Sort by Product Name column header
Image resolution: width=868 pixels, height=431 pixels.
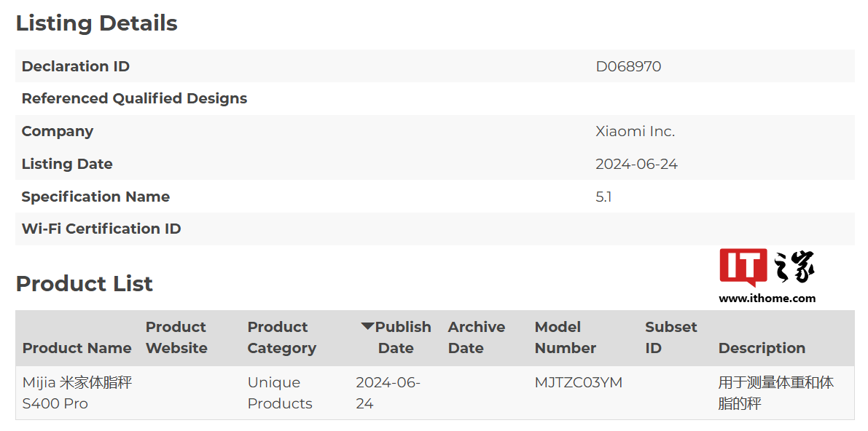click(77, 348)
